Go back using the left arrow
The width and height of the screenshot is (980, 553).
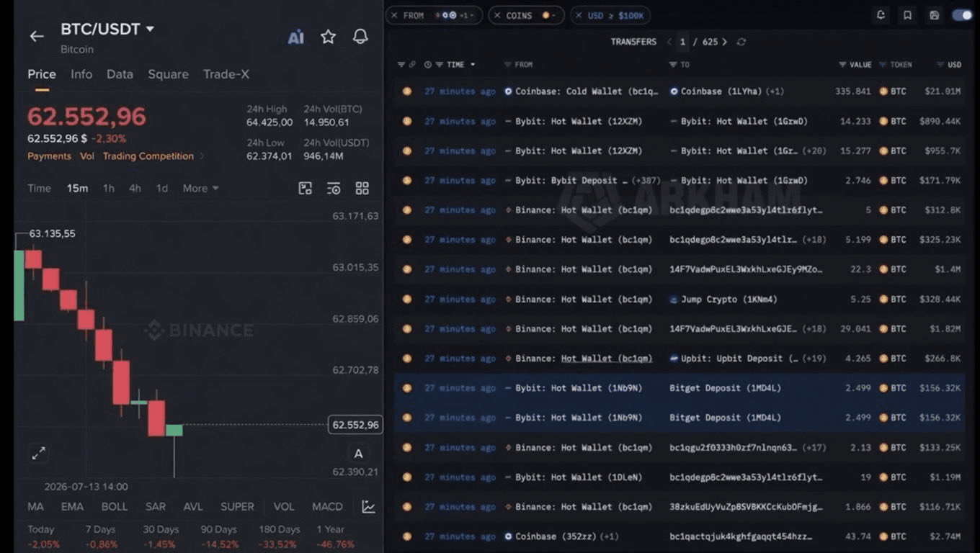coord(37,36)
